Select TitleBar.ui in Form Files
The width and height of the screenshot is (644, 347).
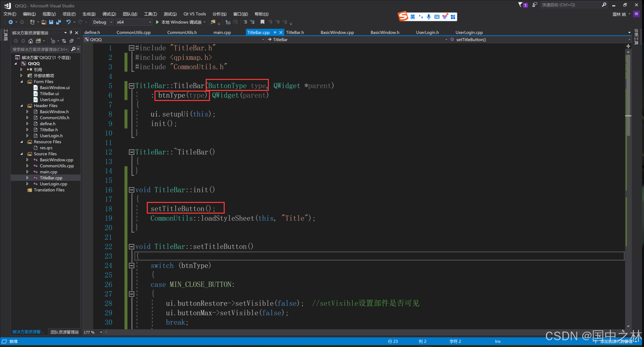49,94
